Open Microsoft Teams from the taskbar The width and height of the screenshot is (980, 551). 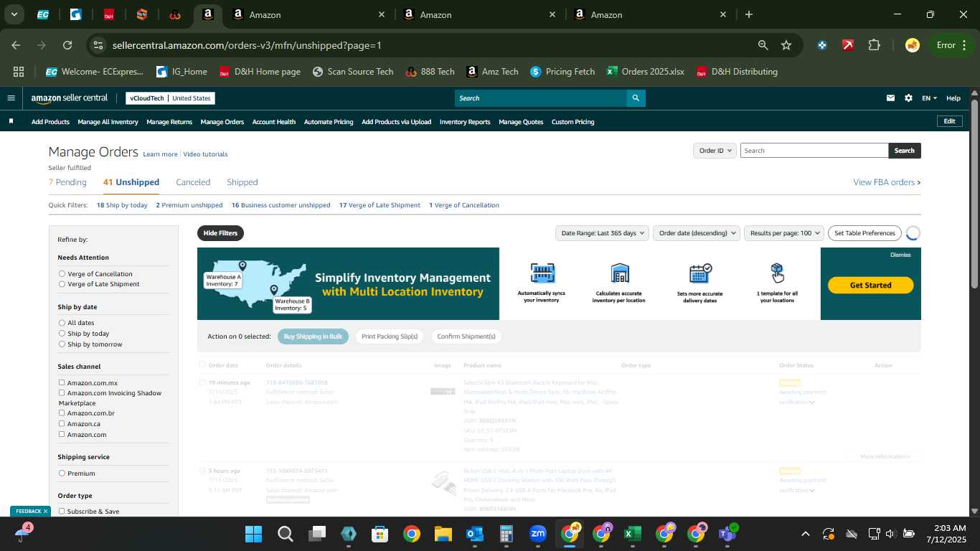[727, 534]
